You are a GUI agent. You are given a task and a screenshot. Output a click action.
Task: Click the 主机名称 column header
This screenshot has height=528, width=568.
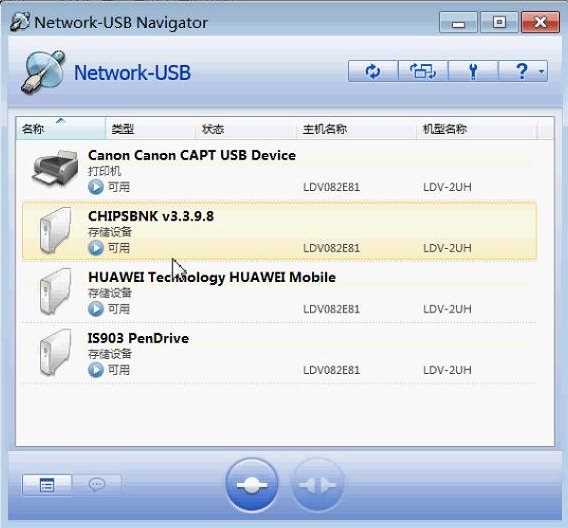click(x=356, y=129)
